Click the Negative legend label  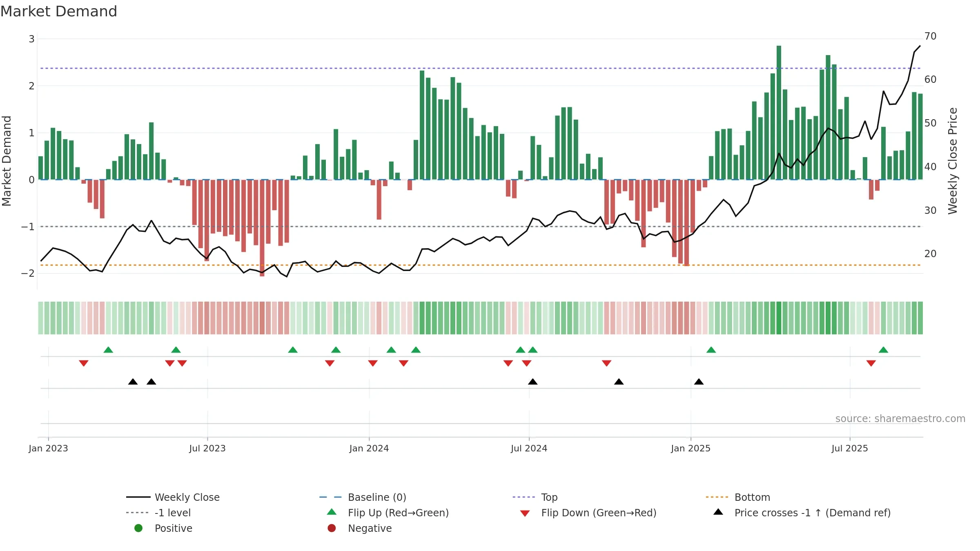(x=370, y=528)
